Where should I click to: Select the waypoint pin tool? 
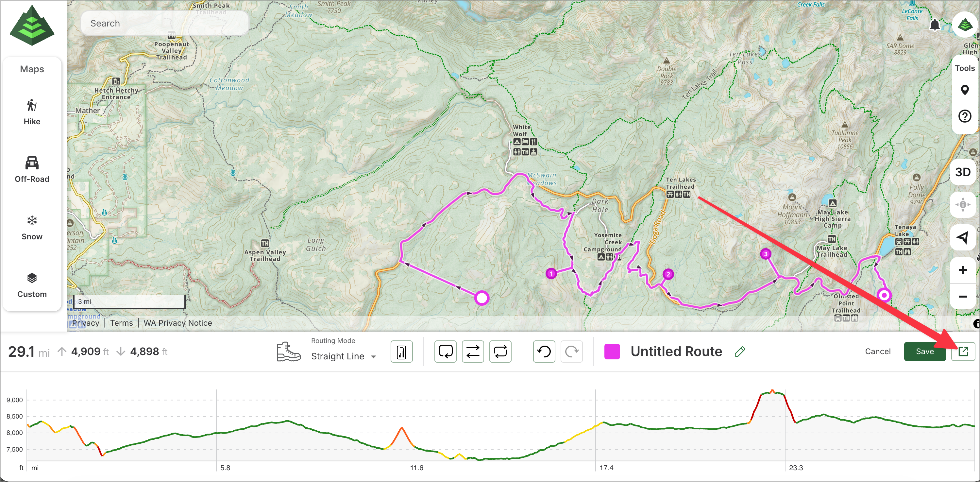tap(964, 90)
